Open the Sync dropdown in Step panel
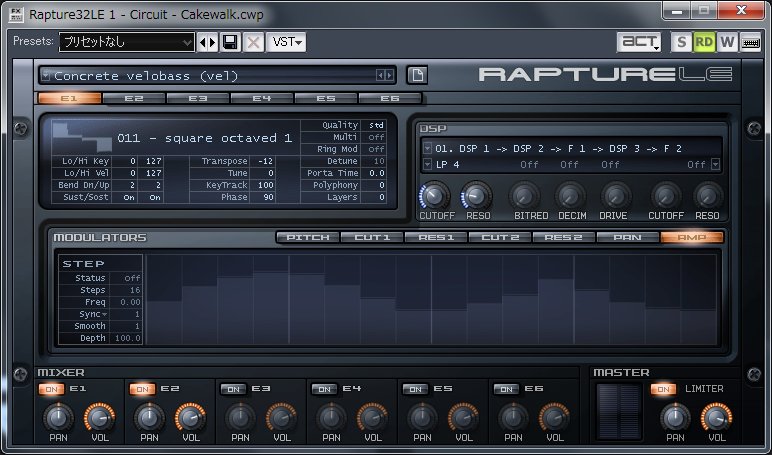Screen dimensions: 772x455 click(104, 315)
